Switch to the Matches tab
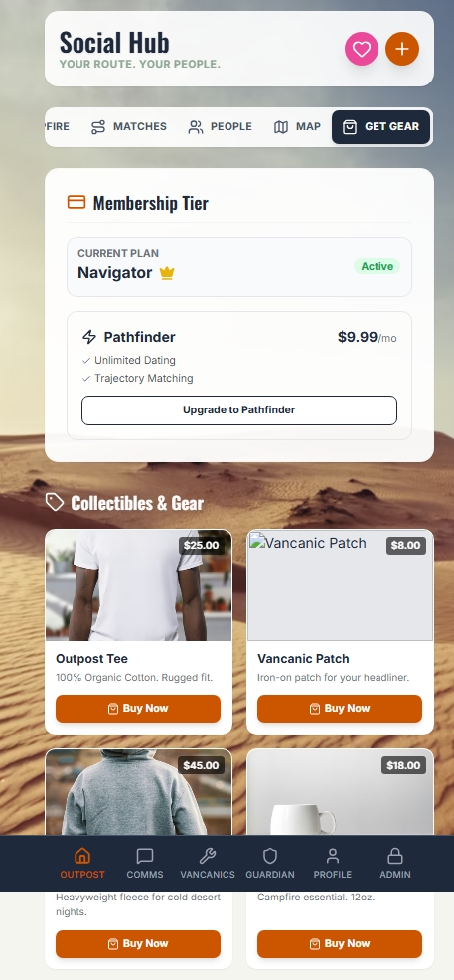454x980 pixels. [128, 127]
